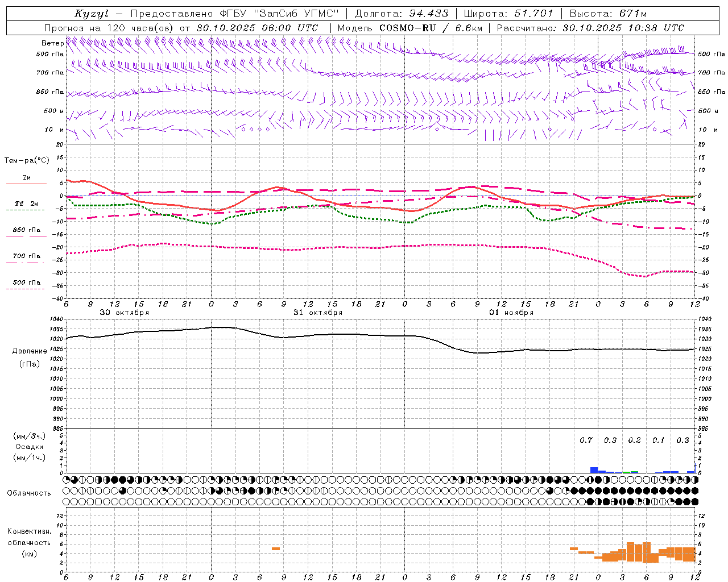728x582 pixels.
Task: Click the precipitation value "0.2"
Action: click(x=634, y=440)
